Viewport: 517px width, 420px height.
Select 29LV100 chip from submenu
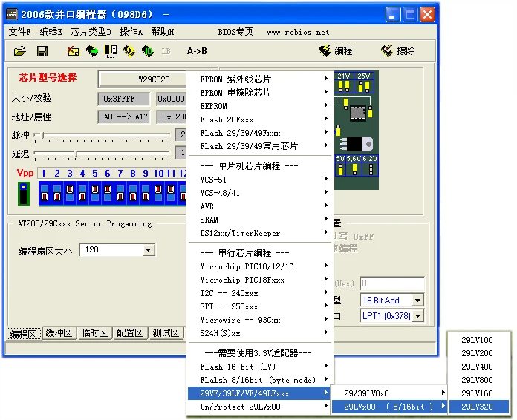479,340
